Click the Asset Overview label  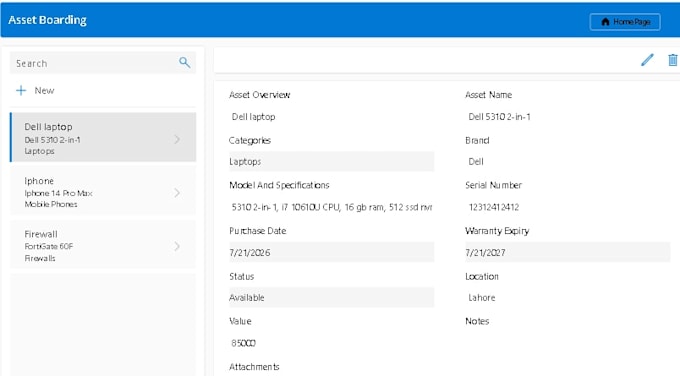(x=259, y=95)
